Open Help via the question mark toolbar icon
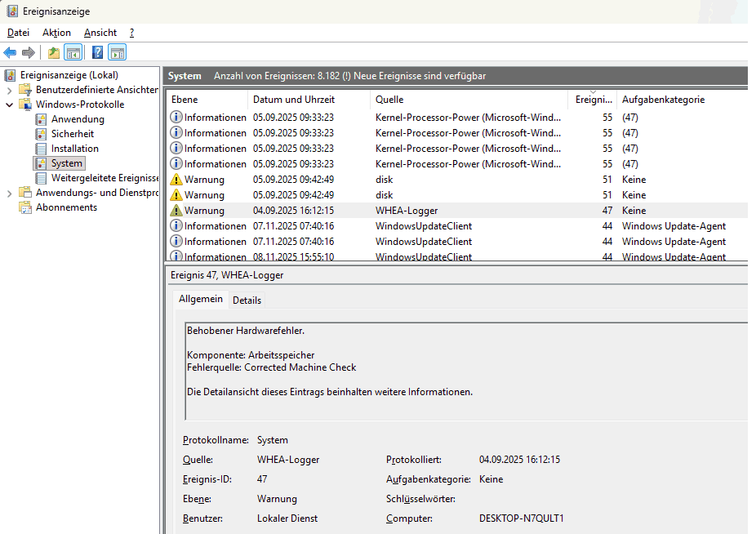The height and width of the screenshot is (534, 756). pos(97,52)
